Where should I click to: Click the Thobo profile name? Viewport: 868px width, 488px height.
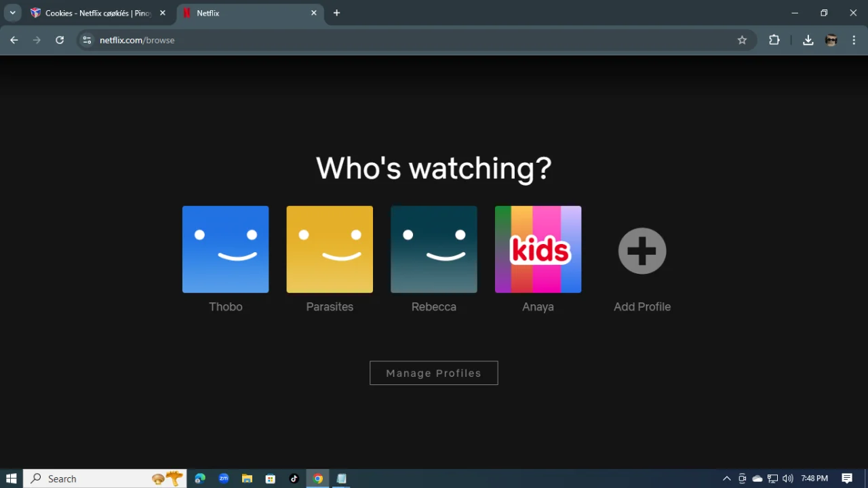click(226, 307)
